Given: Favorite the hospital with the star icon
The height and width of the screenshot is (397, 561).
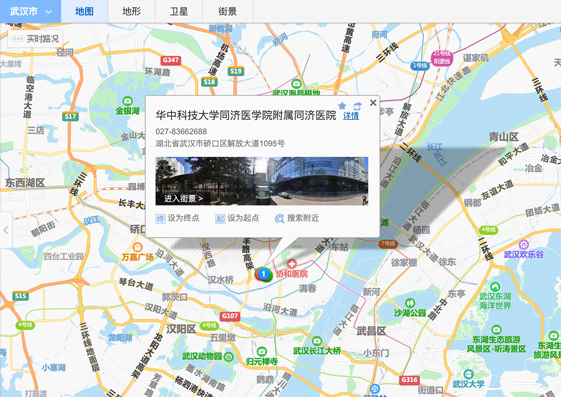Looking at the screenshot, I should click(x=342, y=106).
